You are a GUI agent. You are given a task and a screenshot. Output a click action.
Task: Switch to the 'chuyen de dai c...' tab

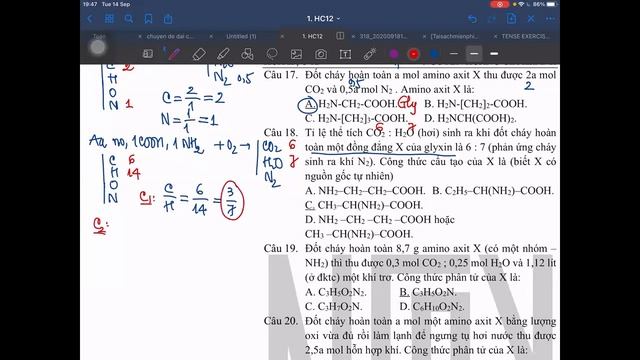pyautogui.click(x=170, y=36)
